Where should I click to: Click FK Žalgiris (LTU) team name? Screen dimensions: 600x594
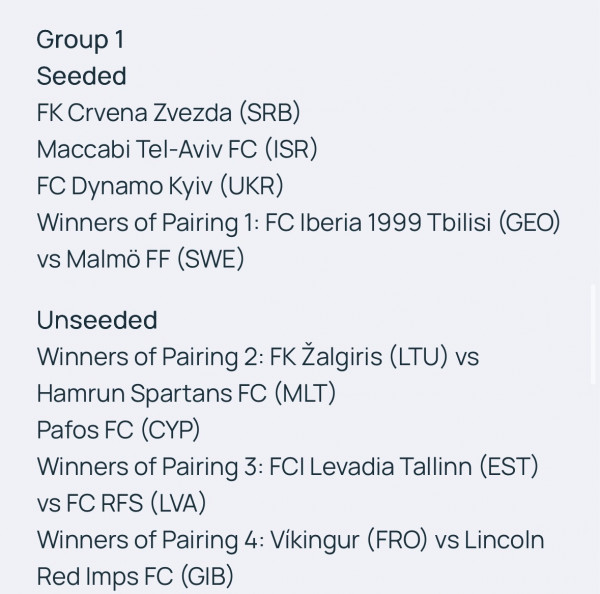coord(359,357)
